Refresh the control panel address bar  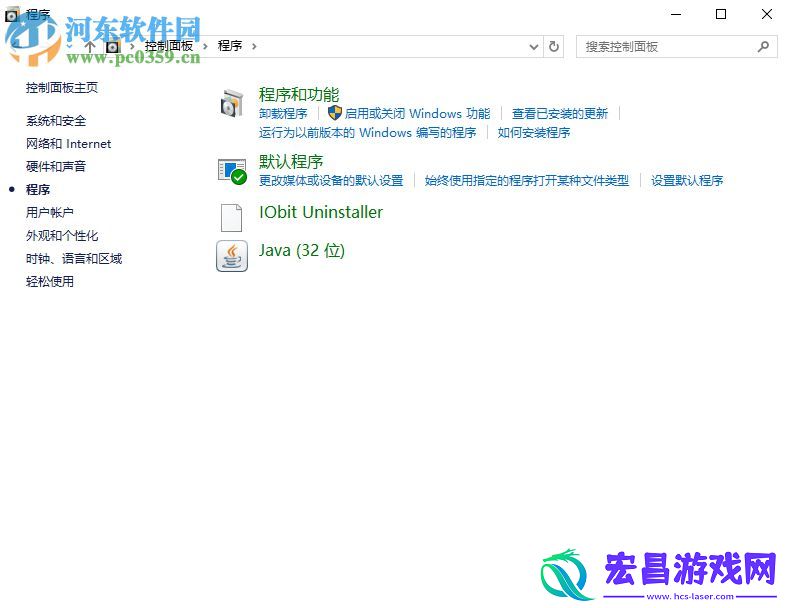554,47
